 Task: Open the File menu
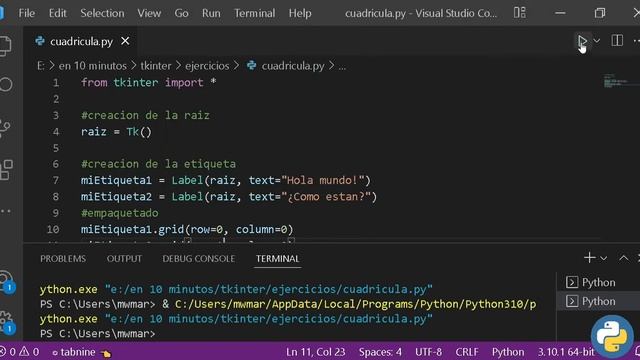coord(27,13)
